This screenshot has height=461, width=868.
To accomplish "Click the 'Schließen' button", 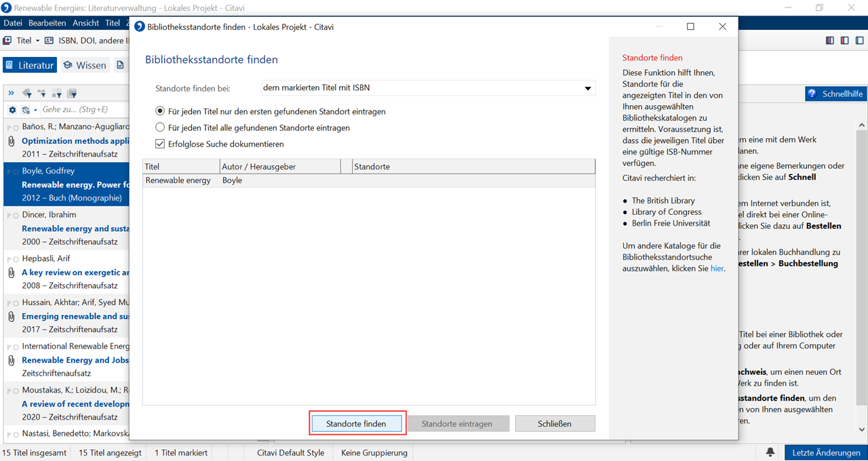I will pos(554,424).
